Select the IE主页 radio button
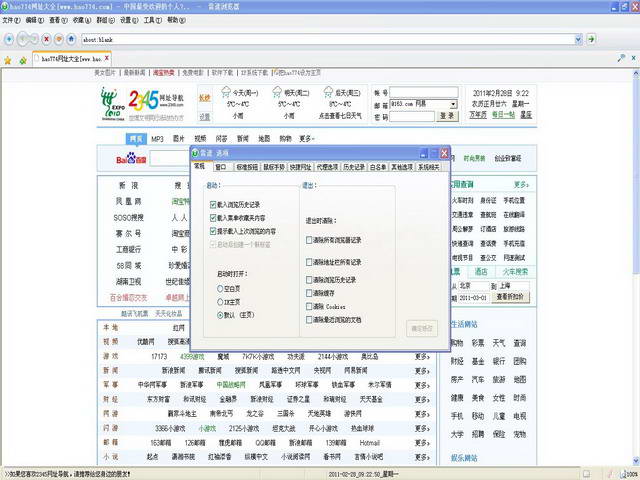Viewport: 640px width, 480px height. (x=220, y=302)
